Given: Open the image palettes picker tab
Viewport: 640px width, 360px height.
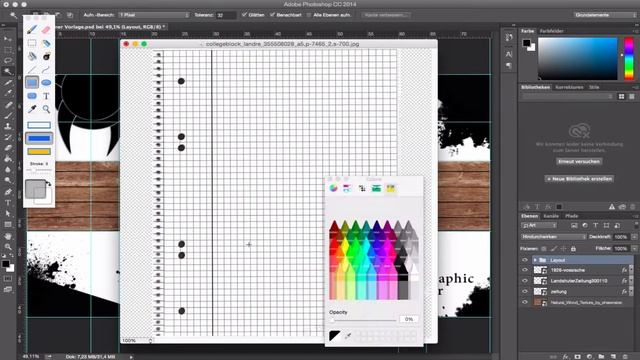Looking at the screenshot, I should pyautogui.click(x=376, y=188).
